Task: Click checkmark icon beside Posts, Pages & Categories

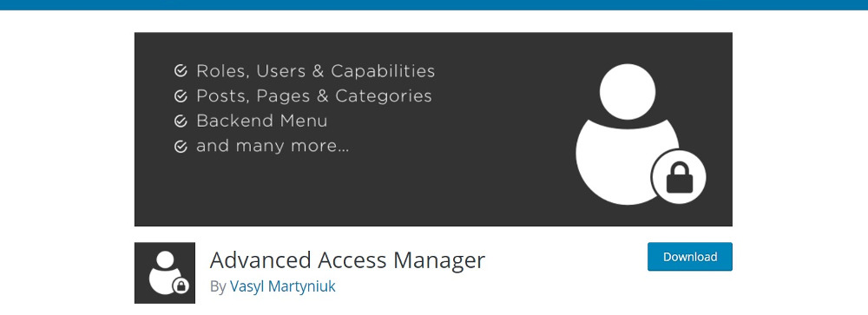Action: [181, 96]
